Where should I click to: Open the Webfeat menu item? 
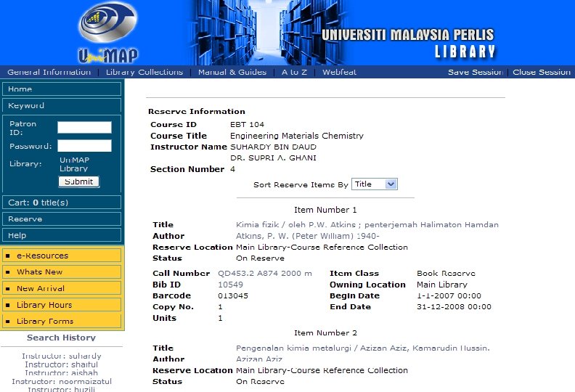pyautogui.click(x=339, y=72)
